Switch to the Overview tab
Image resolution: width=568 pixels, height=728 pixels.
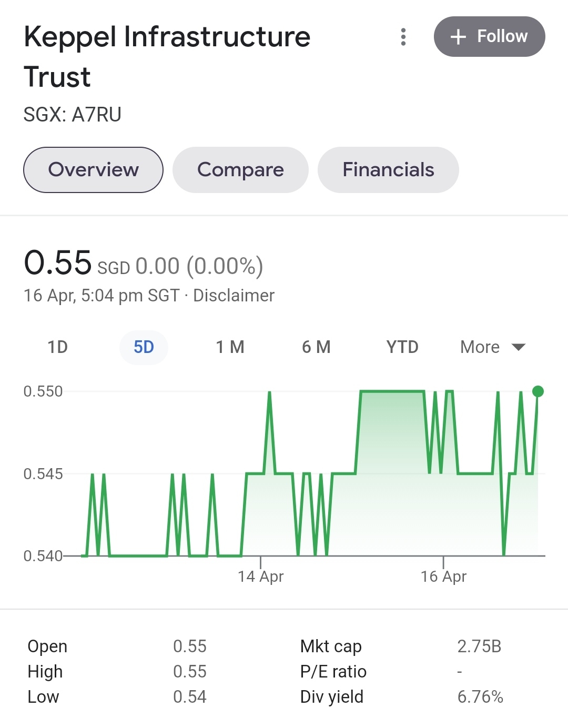click(x=93, y=170)
